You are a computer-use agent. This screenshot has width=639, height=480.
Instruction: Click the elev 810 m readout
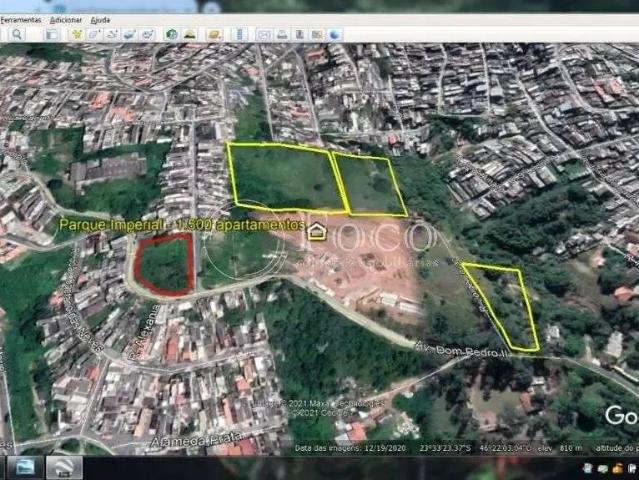click(561, 448)
